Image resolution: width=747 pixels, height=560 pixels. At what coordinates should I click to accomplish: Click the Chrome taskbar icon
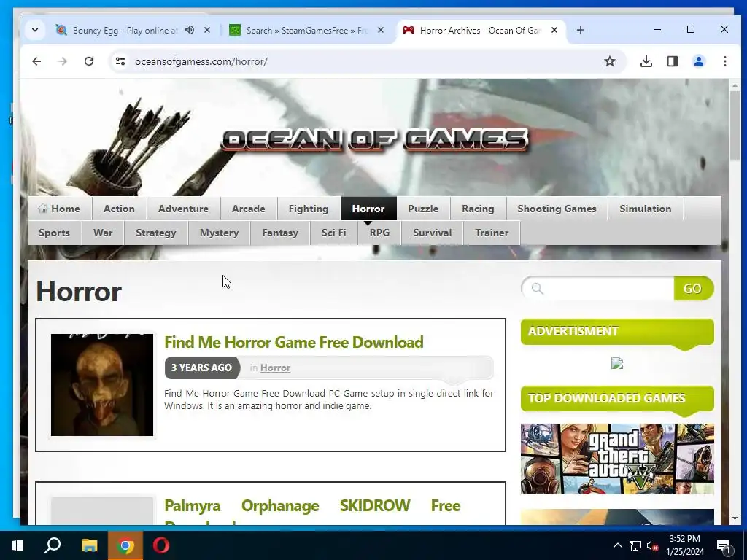(x=125, y=545)
